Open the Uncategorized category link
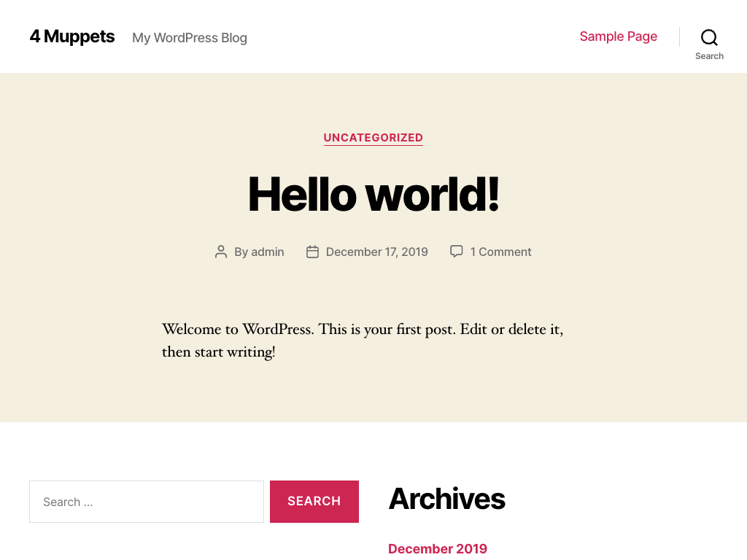The image size is (747, 560). pos(373,138)
